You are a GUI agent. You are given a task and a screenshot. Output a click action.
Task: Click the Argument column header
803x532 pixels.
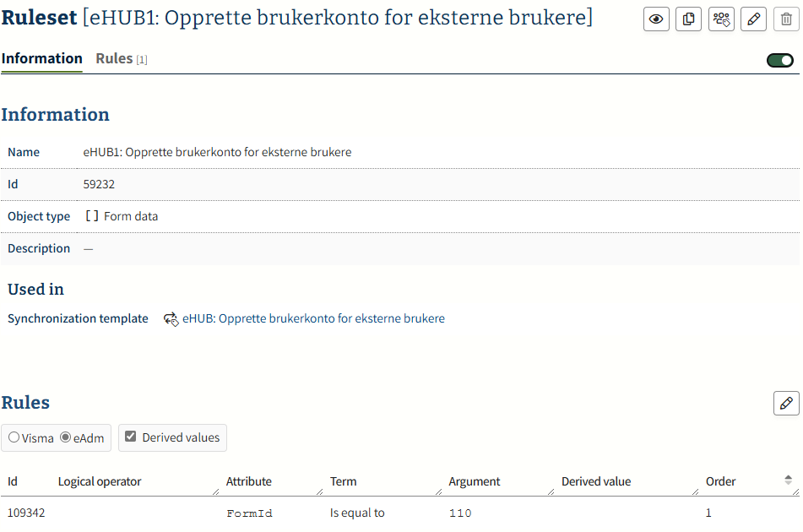pyautogui.click(x=474, y=482)
